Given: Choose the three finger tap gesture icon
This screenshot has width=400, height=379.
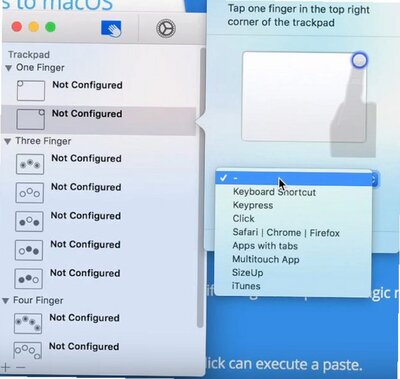Looking at the screenshot, I should (30, 164).
